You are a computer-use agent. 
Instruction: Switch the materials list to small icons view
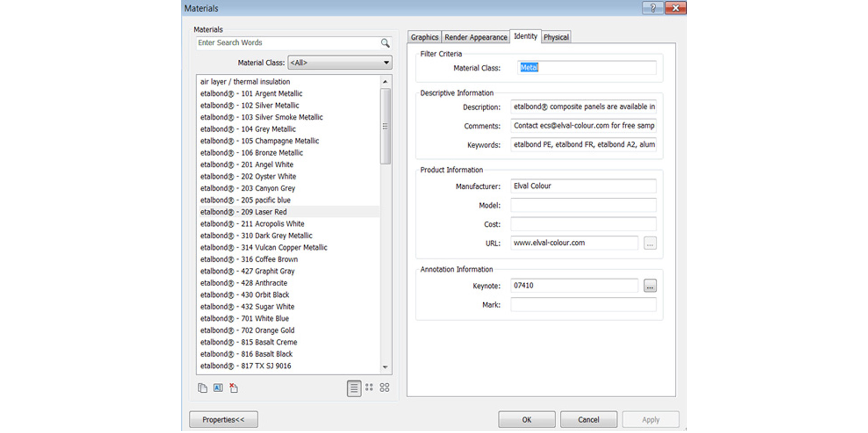(369, 387)
